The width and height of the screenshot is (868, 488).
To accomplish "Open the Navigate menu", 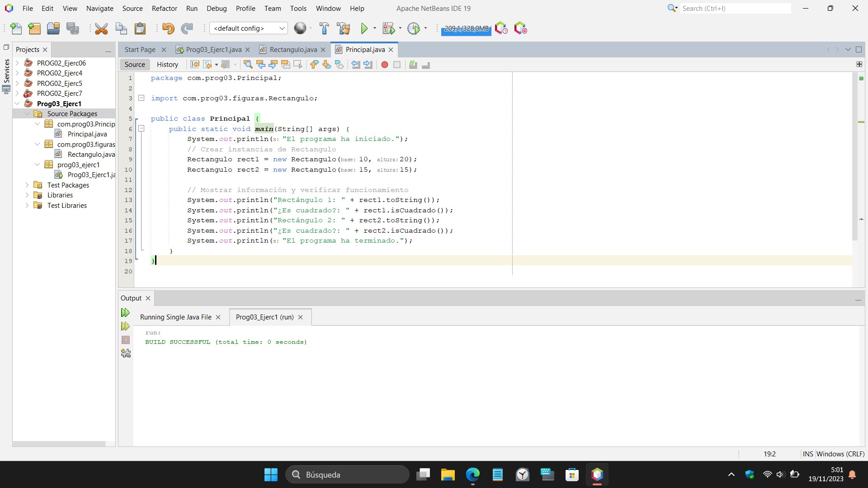I will (100, 8).
